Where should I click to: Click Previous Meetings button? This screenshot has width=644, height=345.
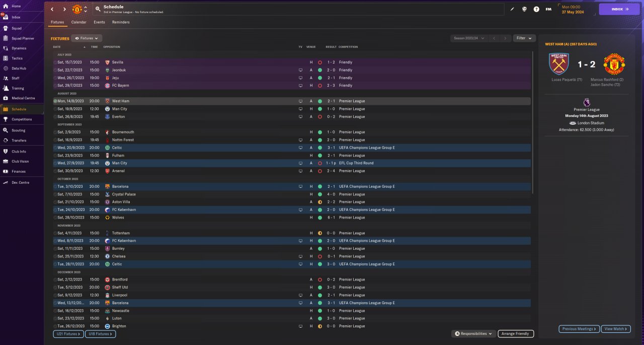coord(579,329)
